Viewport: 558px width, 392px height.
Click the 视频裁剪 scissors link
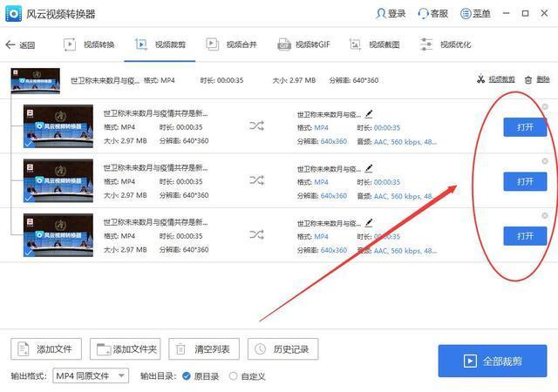[496, 79]
